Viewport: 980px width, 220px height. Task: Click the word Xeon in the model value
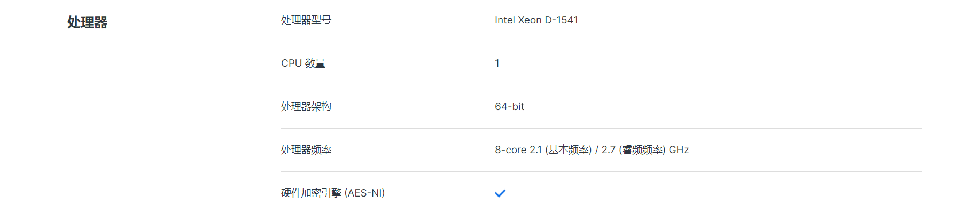pos(530,20)
